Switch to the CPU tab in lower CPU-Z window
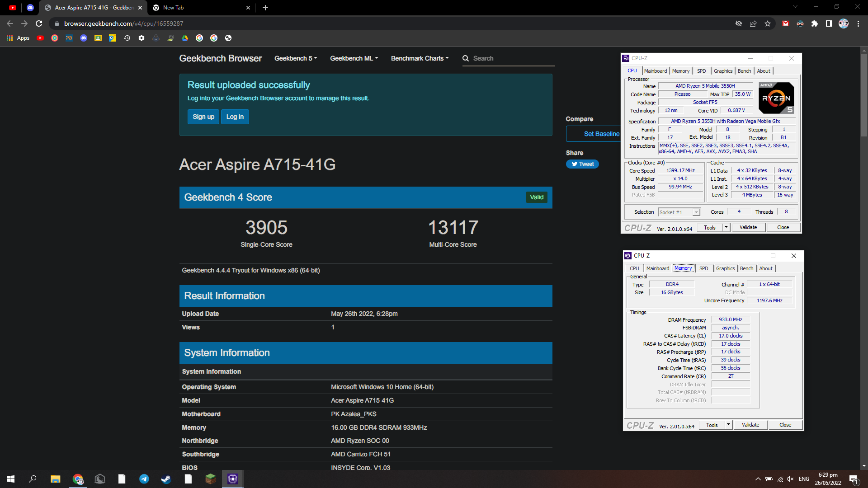 tap(634, 268)
